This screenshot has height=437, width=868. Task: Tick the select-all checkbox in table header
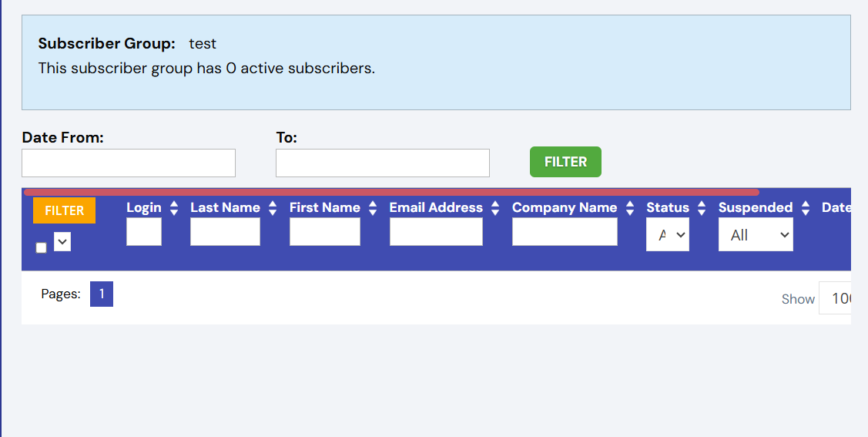point(41,247)
